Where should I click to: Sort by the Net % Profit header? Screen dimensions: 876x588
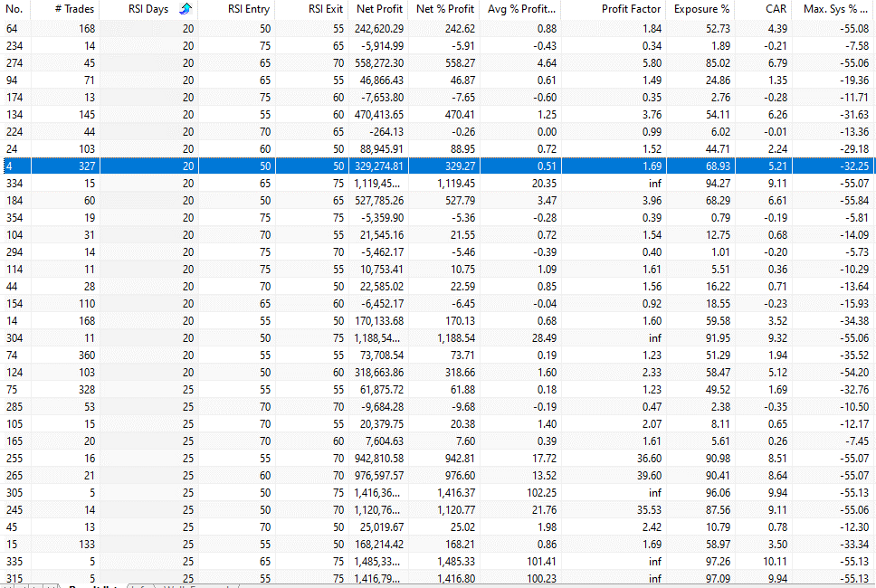[445, 9]
